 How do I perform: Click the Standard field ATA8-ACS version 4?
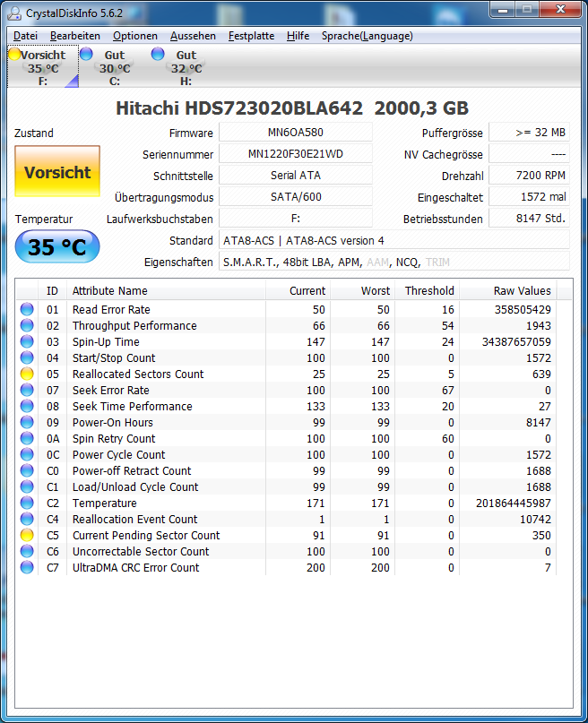coord(394,240)
